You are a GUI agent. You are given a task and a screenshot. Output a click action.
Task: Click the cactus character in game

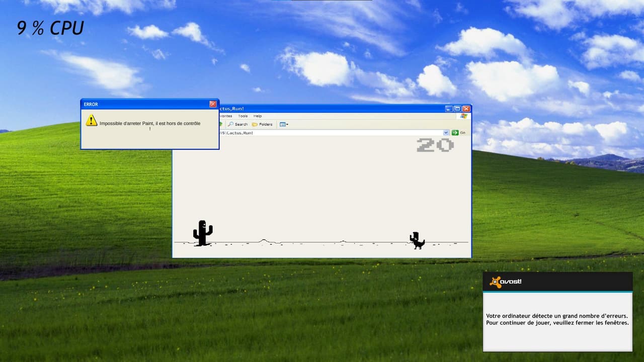click(203, 233)
